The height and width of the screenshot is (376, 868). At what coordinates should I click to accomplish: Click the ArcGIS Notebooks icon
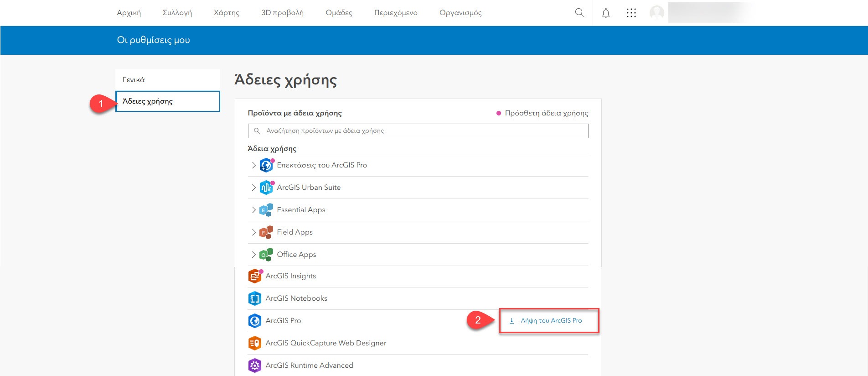point(255,298)
